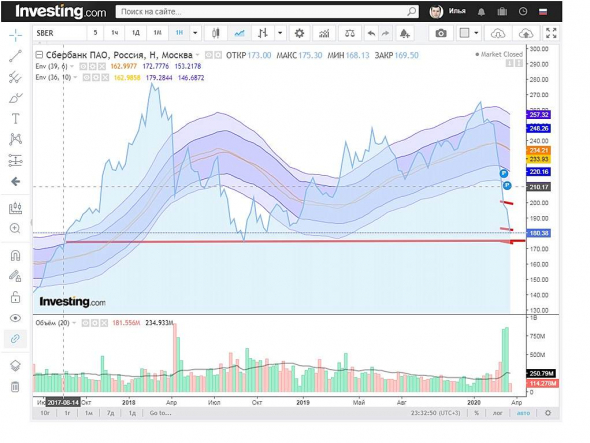590x443 pixels.
Task: Set the range to 10г
Action: (45, 413)
